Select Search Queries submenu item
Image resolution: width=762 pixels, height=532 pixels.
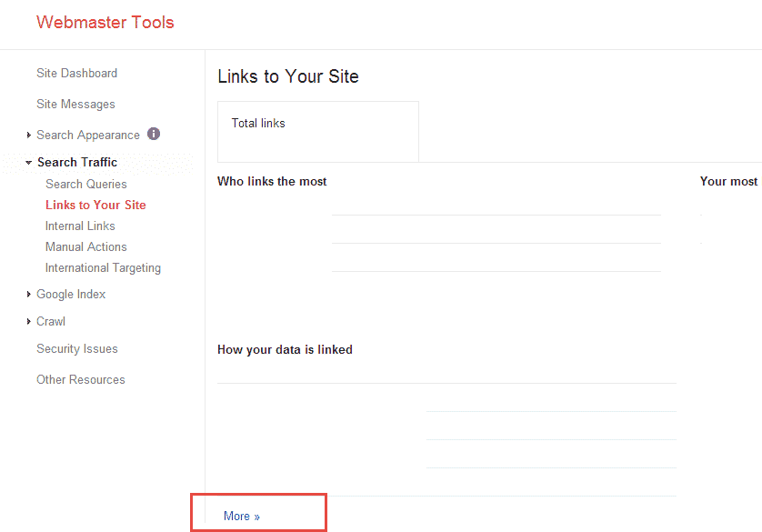[x=86, y=184]
